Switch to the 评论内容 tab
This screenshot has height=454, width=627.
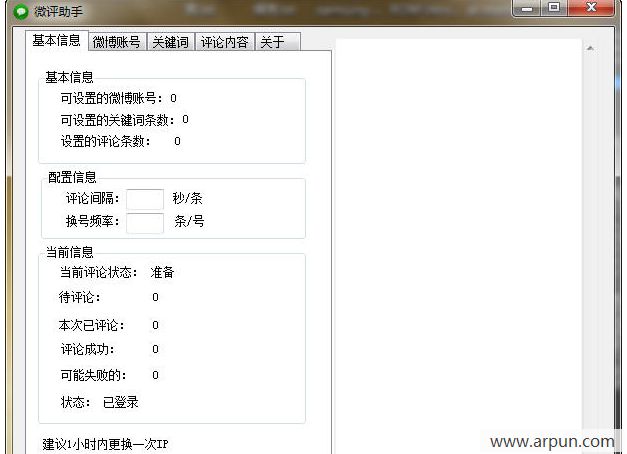224,42
